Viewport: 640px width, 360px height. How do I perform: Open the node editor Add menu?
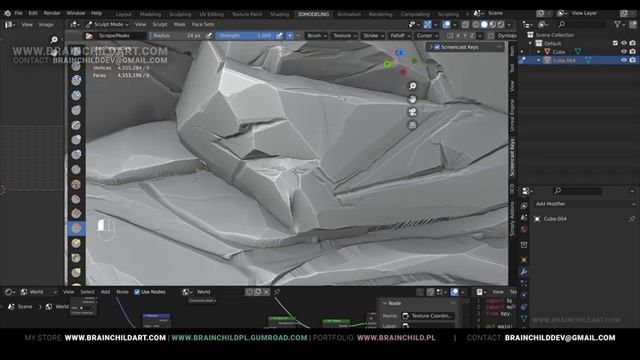(105, 292)
